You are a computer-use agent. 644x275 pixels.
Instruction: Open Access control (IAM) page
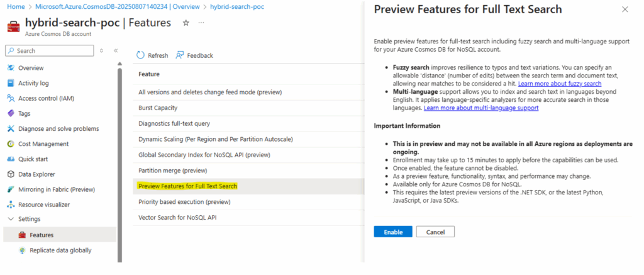46,98
